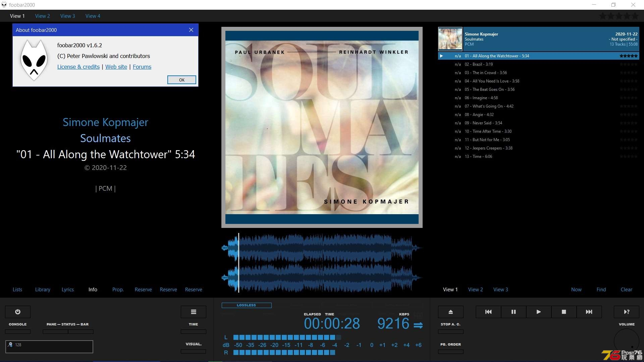Viewport: 644px width, 362px height.
Task: Select track 07 - What's Going On
Action: pos(539,106)
